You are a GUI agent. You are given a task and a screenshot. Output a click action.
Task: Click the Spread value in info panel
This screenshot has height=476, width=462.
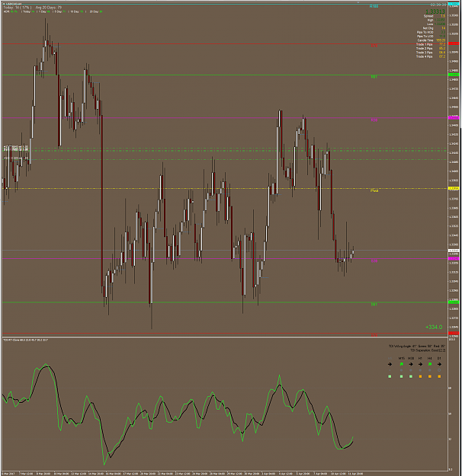coord(443,16)
